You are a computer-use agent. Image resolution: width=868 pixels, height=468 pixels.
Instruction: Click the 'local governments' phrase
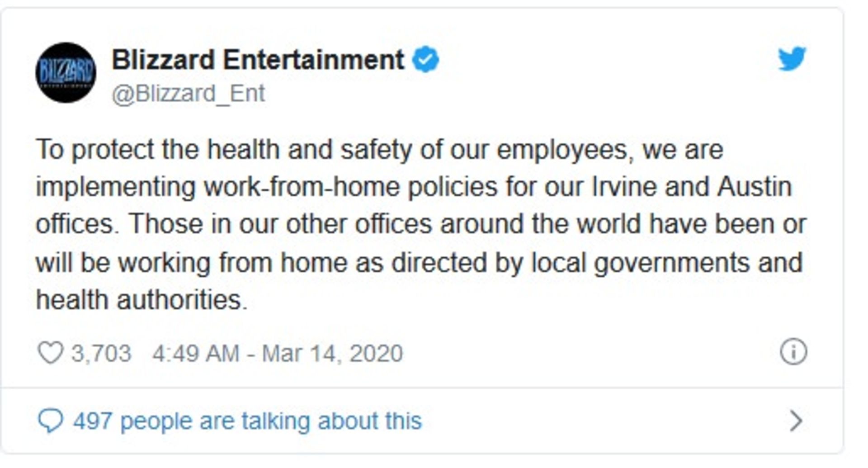click(640, 263)
